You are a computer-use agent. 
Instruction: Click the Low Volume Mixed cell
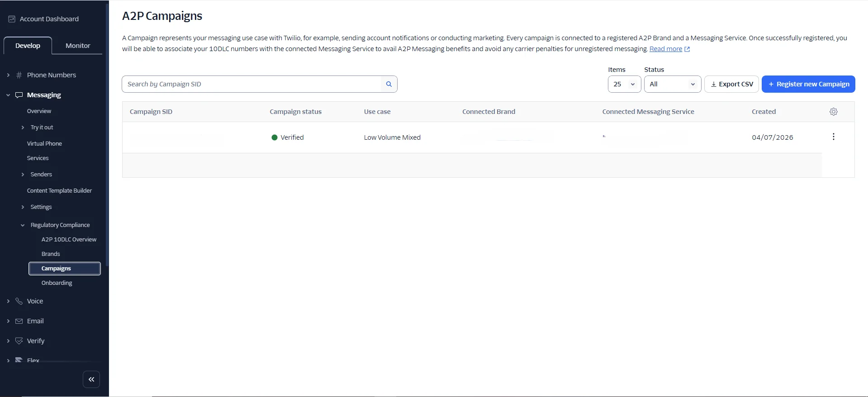tap(392, 137)
